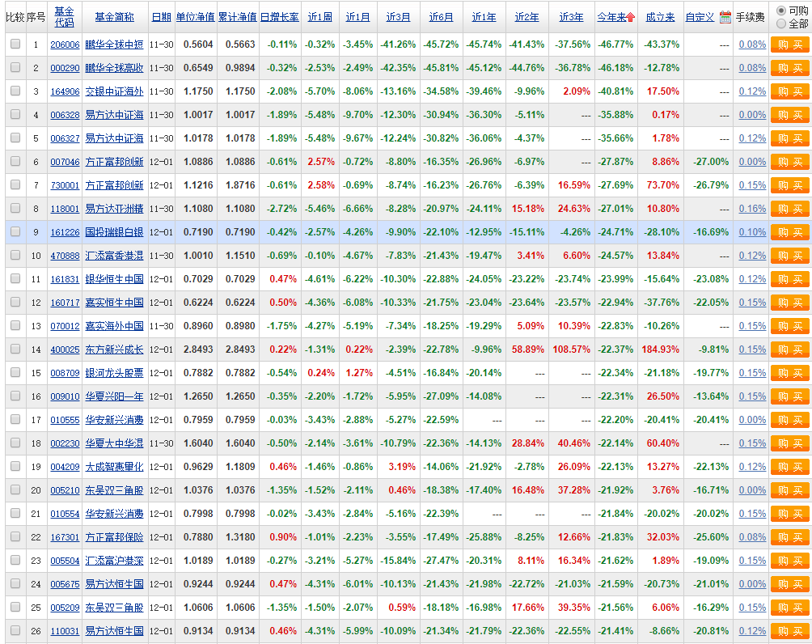The image size is (812, 644).
Task: Sort by 单位净值 column header
Action: [x=195, y=17]
